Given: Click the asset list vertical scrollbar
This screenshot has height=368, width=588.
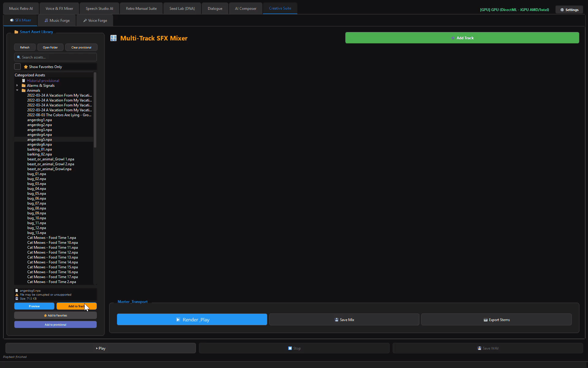Looking at the screenshot, I should [x=95, y=110].
